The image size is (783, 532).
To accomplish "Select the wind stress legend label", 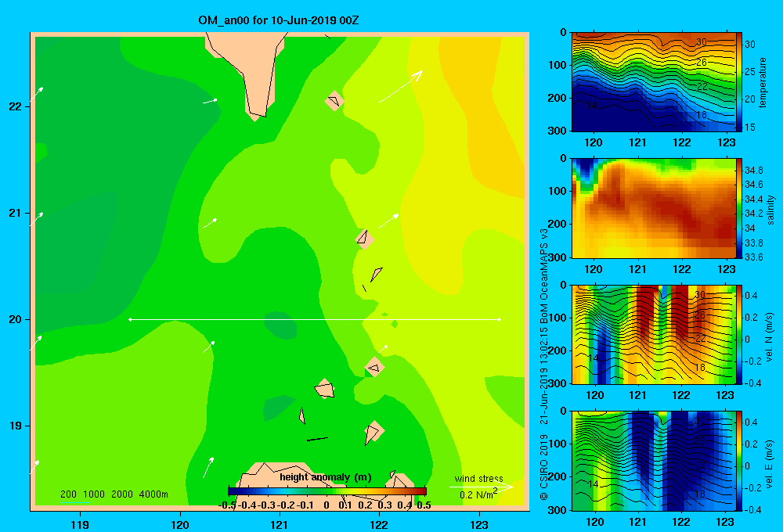I will coord(478,479).
